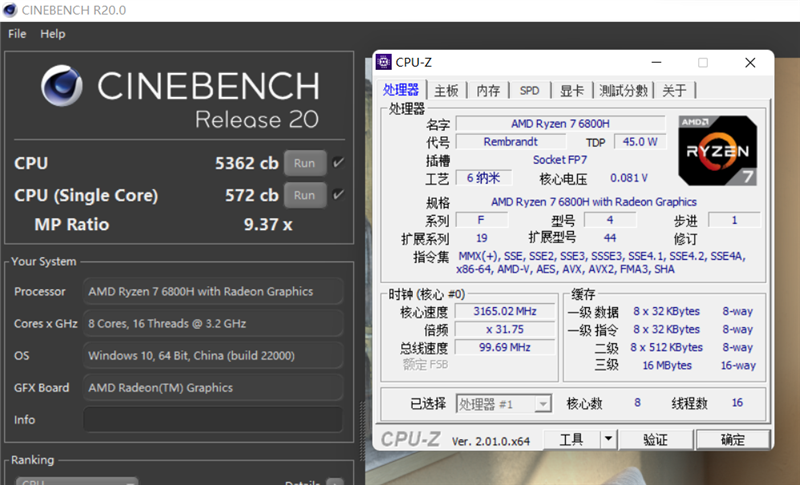
Task: Switch to the 显卡 tab in CPU-Z
Action: 571,91
